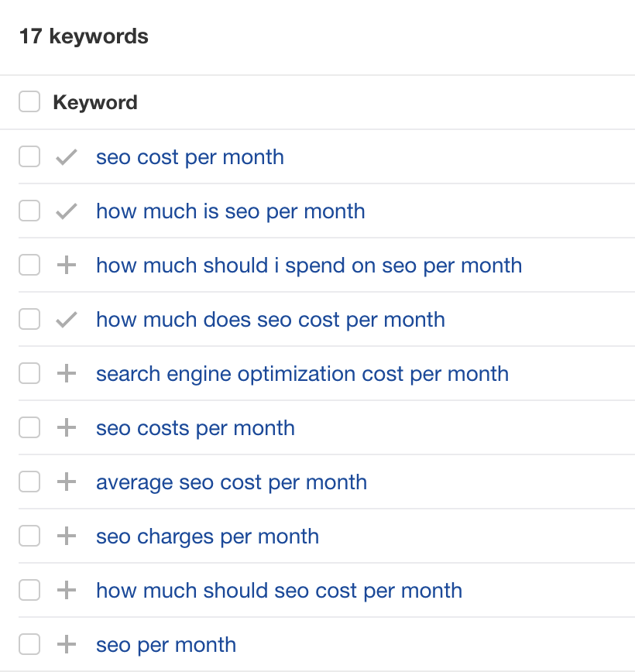Screen dimensions: 635x672
Task: Add "how much should i spend on seo per month" with its plus icon
Action: tap(67, 265)
